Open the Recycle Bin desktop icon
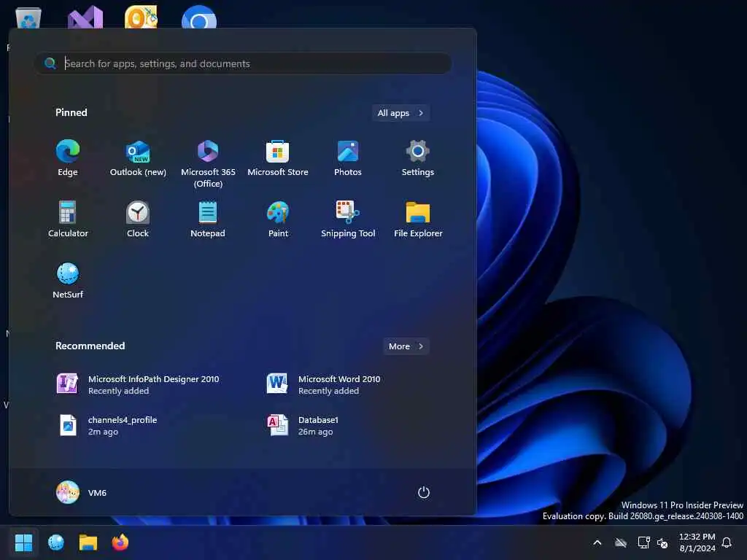This screenshot has width=747, height=560. coord(28,18)
